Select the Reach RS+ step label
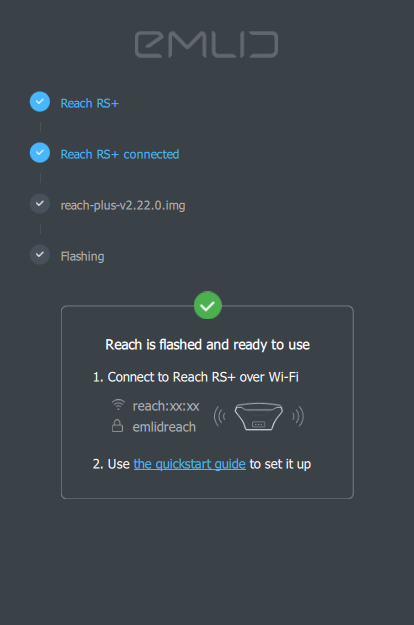The width and height of the screenshot is (414, 625). [x=90, y=103]
